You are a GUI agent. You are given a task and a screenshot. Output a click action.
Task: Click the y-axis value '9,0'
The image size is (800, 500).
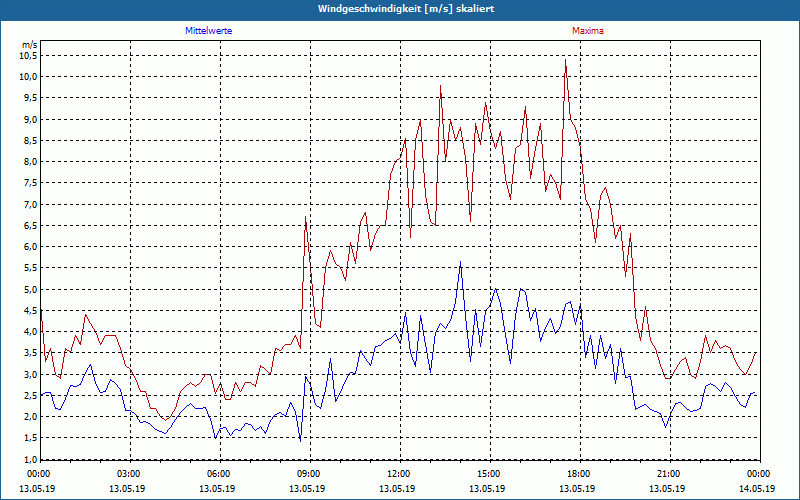point(31,119)
